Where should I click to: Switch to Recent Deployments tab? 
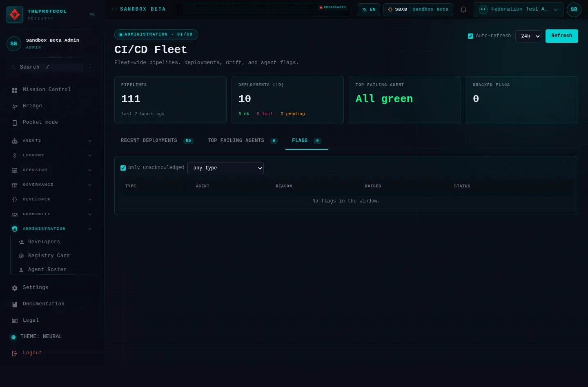[157, 141]
